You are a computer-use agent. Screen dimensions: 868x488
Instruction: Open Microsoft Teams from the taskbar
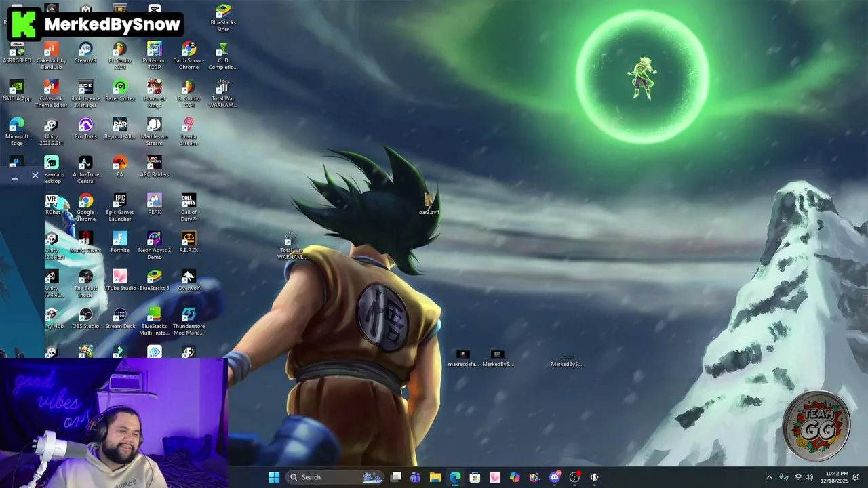415,477
